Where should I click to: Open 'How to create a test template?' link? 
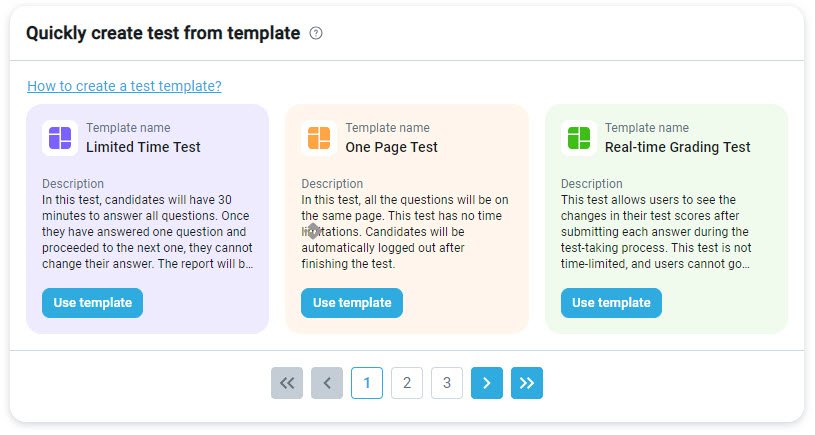(124, 86)
